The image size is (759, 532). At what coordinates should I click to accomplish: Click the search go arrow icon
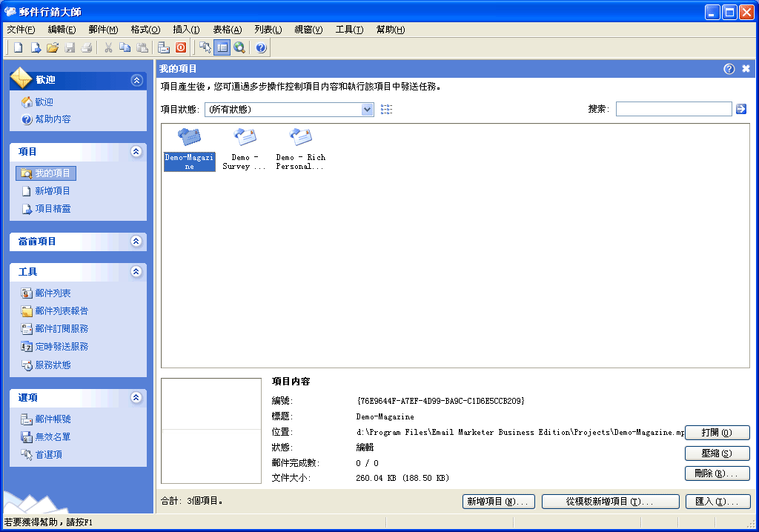point(740,109)
